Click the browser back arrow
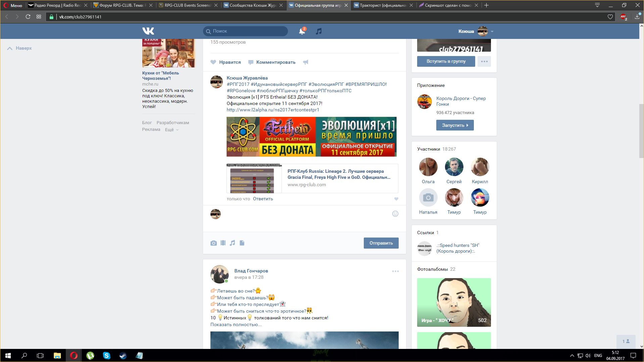 (x=6, y=17)
